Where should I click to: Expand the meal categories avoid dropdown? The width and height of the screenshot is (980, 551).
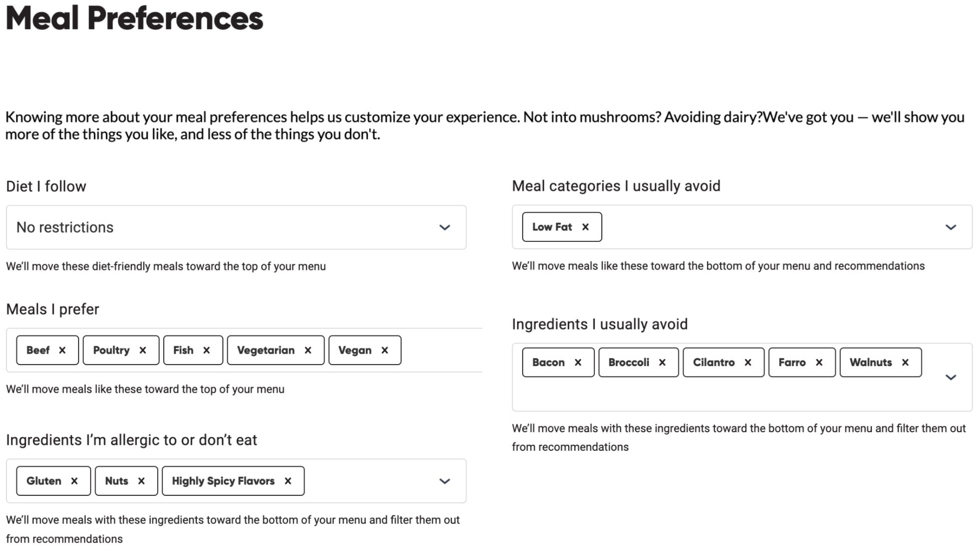950,227
